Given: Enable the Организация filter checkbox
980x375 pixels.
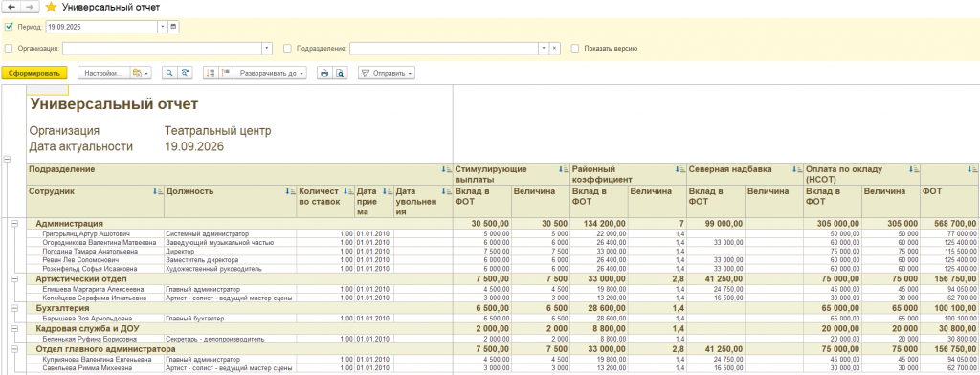Looking at the screenshot, I should (8, 48).
